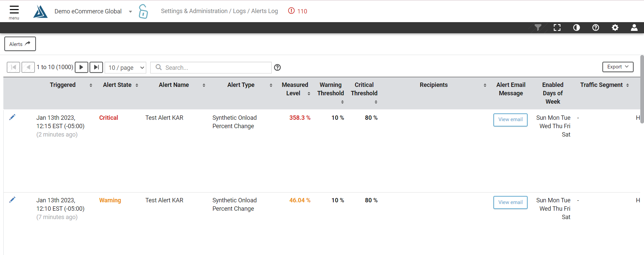The image size is (644, 255).
Task: Click the 358.3 % measured level
Action: pos(300,118)
